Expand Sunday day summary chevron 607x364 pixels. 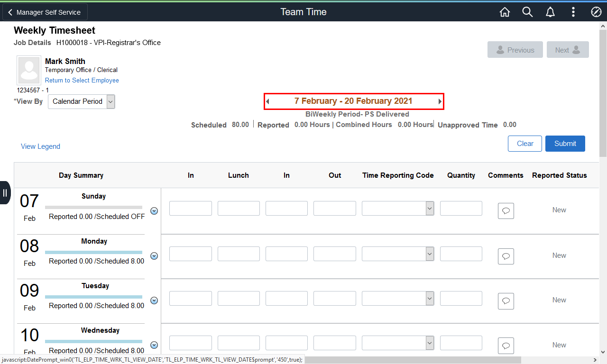154,211
